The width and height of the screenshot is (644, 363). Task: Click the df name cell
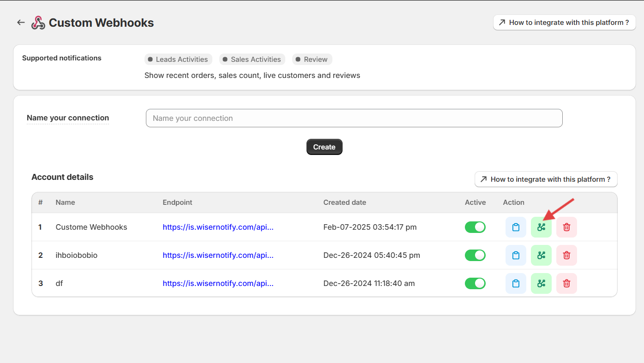[59, 283]
